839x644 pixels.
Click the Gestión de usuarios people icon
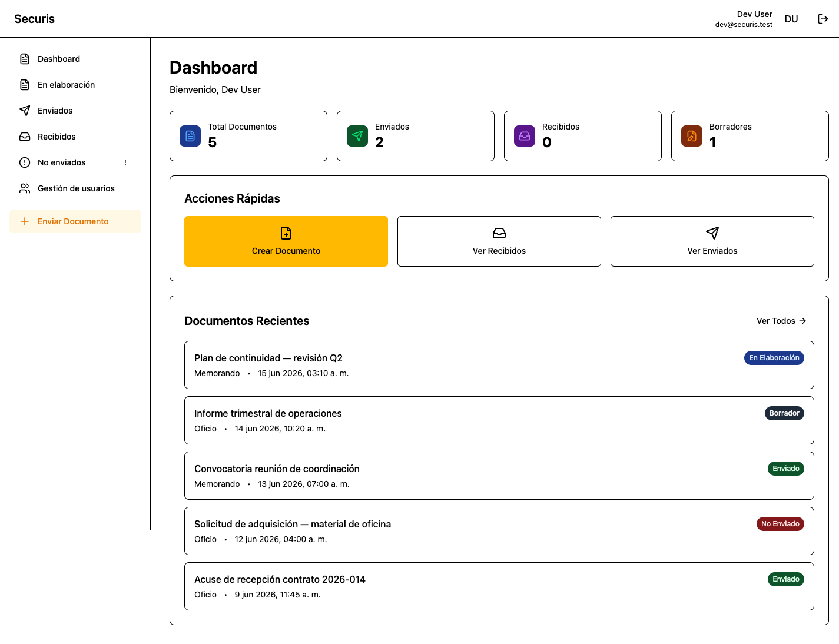click(25, 188)
